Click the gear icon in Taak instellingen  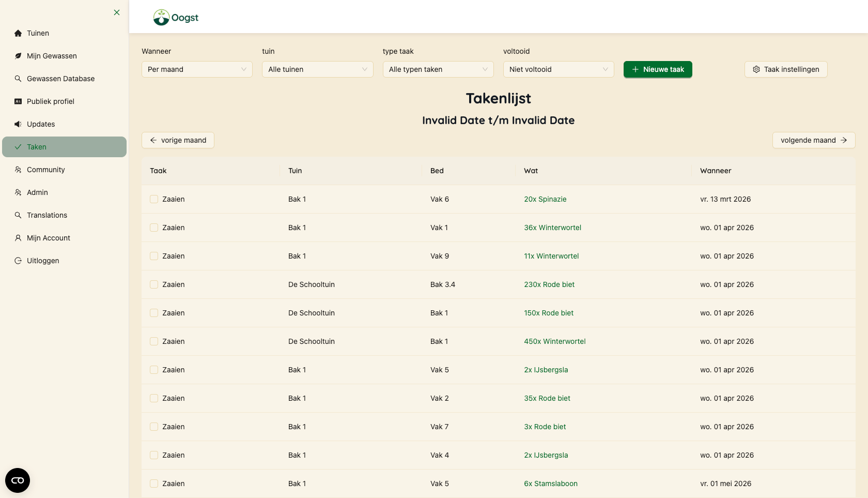coord(756,69)
